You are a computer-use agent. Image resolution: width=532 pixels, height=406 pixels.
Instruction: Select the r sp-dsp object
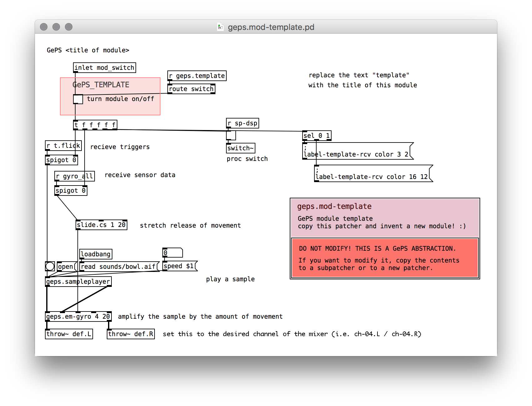pos(243,123)
